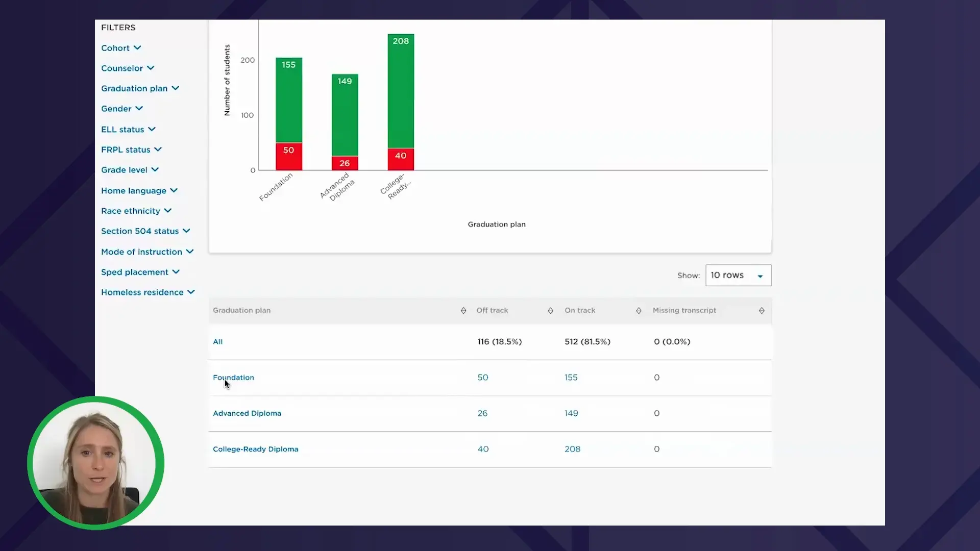Open the Graduation plan filter
This screenshot has width=980, height=551.
coord(140,88)
